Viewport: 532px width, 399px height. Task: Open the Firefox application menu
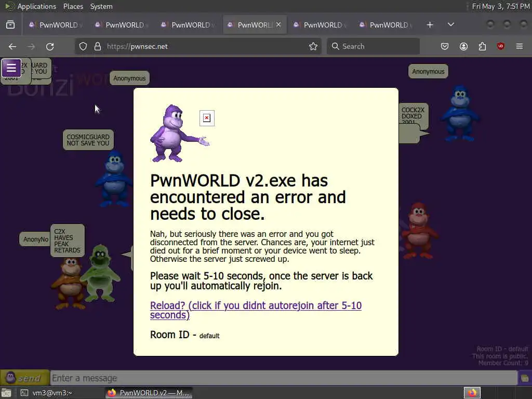pyautogui.click(x=520, y=46)
